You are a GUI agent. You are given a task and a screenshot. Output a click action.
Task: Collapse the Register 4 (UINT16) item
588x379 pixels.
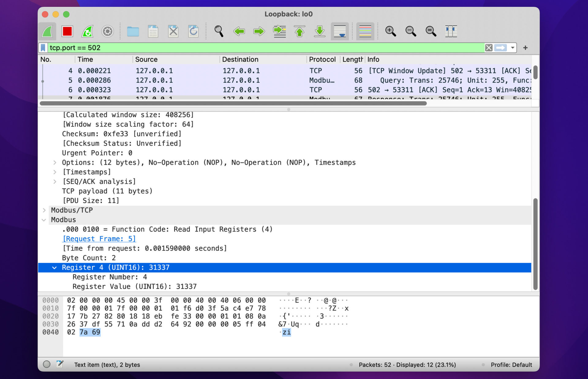[55, 268]
